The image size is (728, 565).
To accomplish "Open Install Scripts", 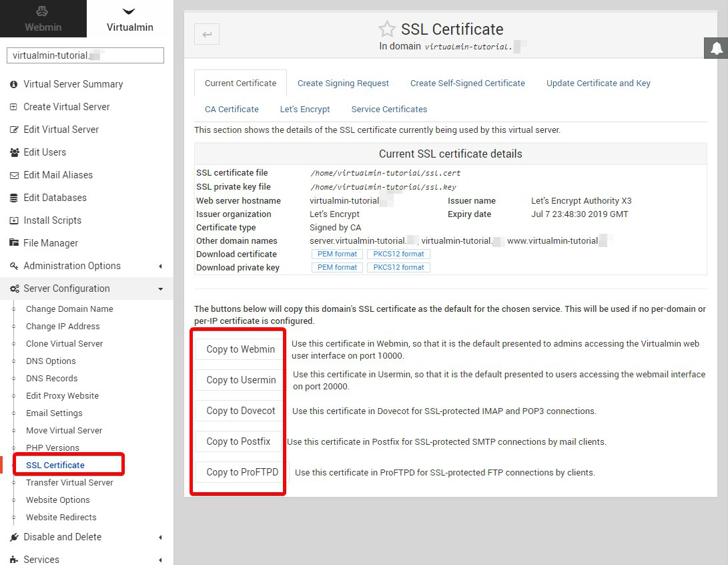I will click(53, 220).
